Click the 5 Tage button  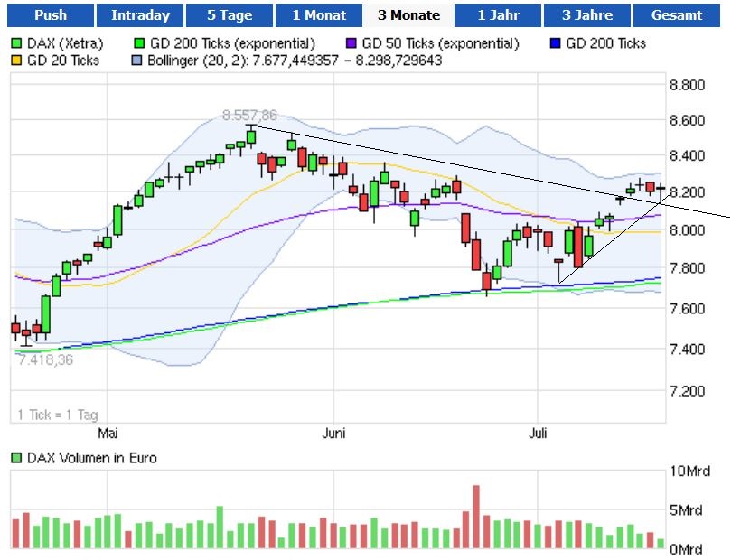click(x=230, y=14)
